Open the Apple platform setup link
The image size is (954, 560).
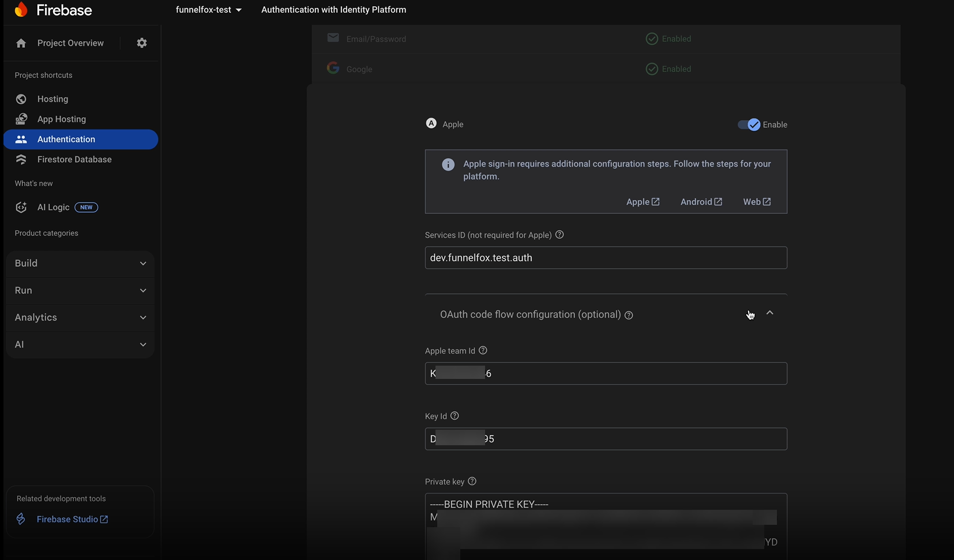[x=643, y=202]
